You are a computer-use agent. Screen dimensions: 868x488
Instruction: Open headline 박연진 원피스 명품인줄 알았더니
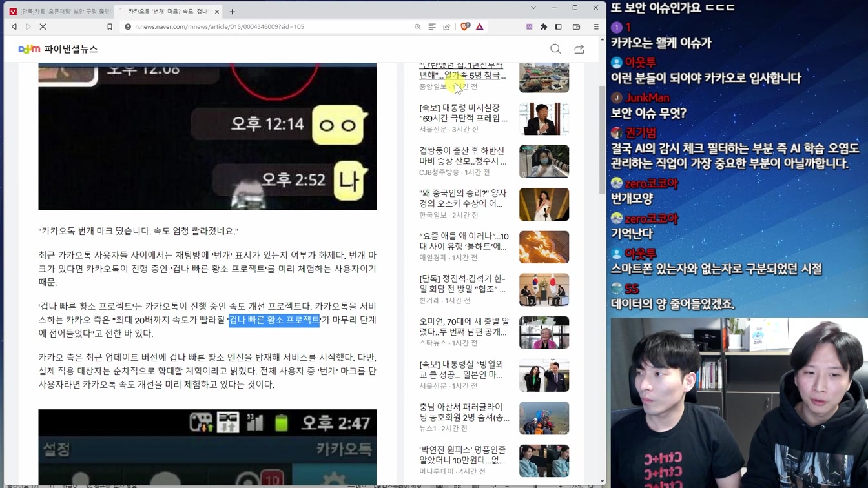click(462, 454)
